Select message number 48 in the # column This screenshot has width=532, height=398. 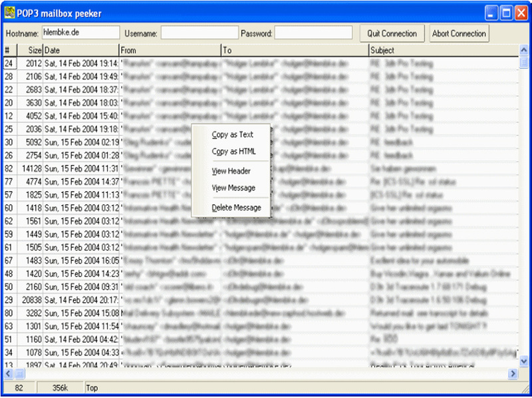[9, 274]
